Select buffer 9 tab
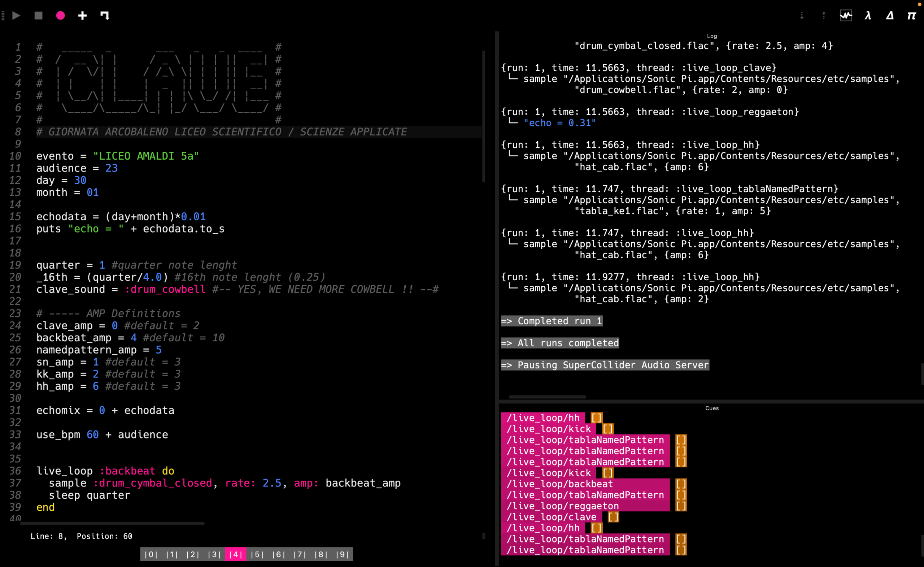This screenshot has height=567, width=924. coord(343,554)
